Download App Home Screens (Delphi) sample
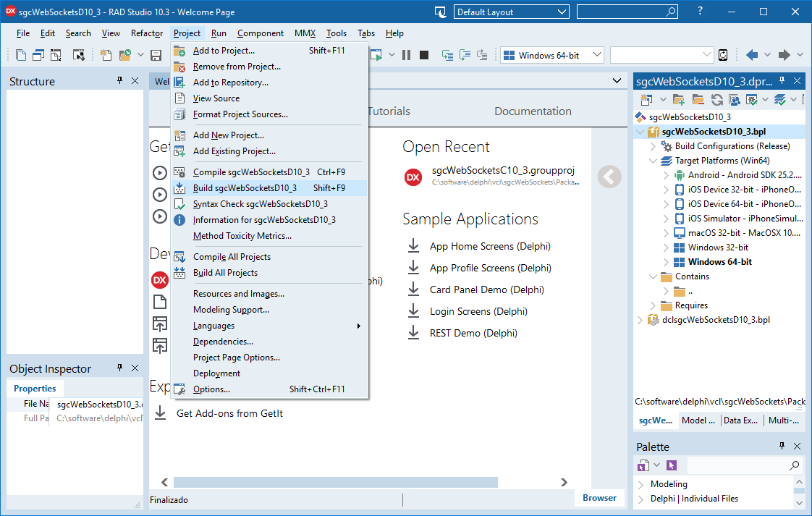812x516 pixels. click(x=490, y=247)
